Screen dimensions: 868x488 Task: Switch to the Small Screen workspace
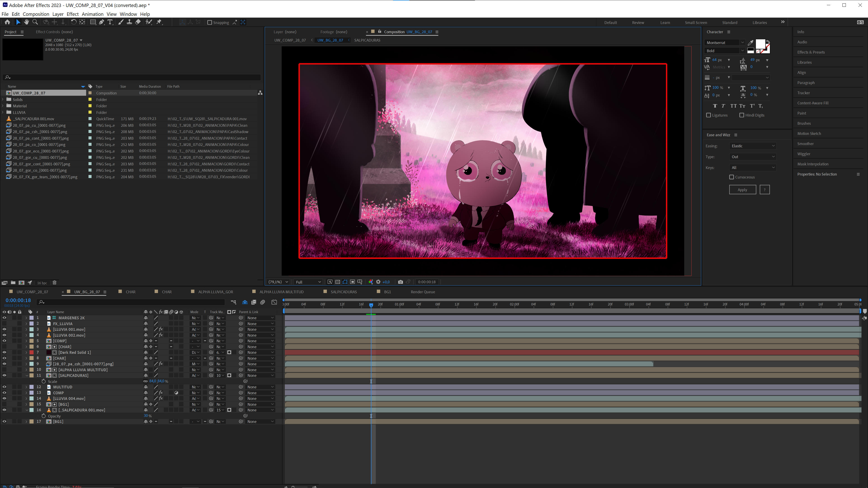coord(696,23)
